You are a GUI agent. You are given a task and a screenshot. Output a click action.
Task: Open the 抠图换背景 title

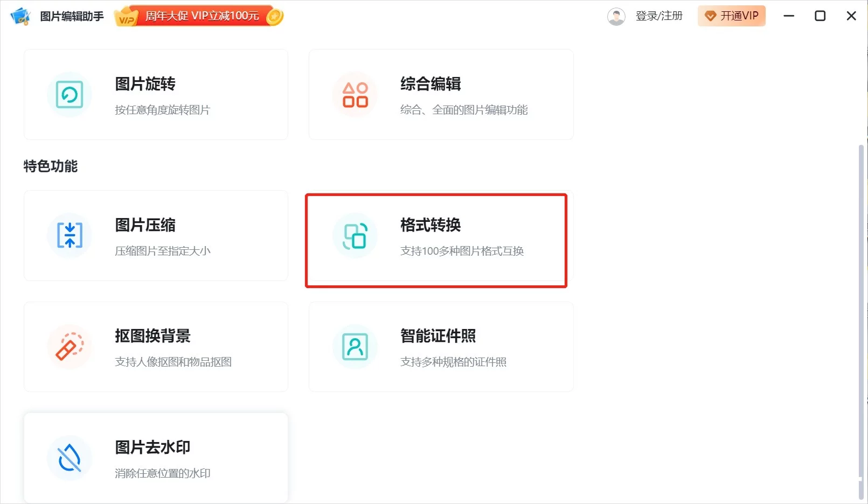pos(152,336)
